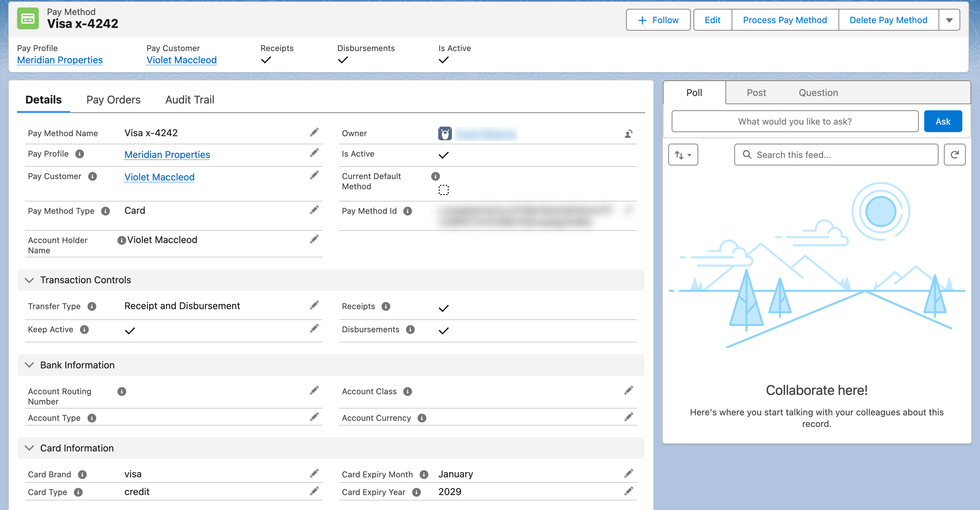980x510 pixels.
Task: Edit Card Type pencil icon
Action: [314, 491]
